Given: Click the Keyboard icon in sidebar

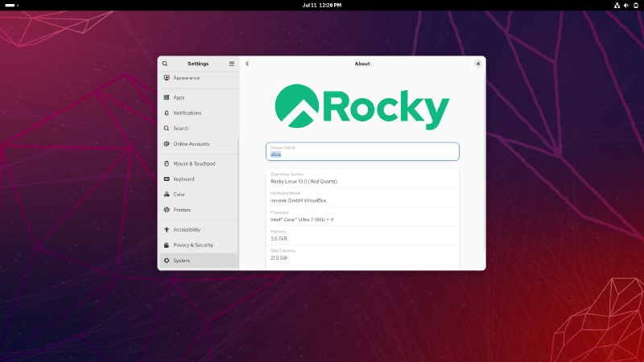Looking at the screenshot, I should pyautogui.click(x=167, y=179).
